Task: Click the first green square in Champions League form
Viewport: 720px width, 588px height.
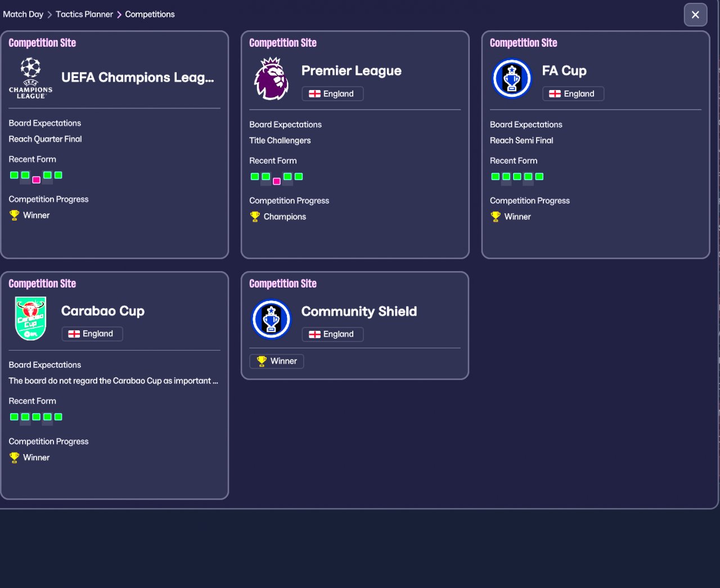Action: pos(14,175)
